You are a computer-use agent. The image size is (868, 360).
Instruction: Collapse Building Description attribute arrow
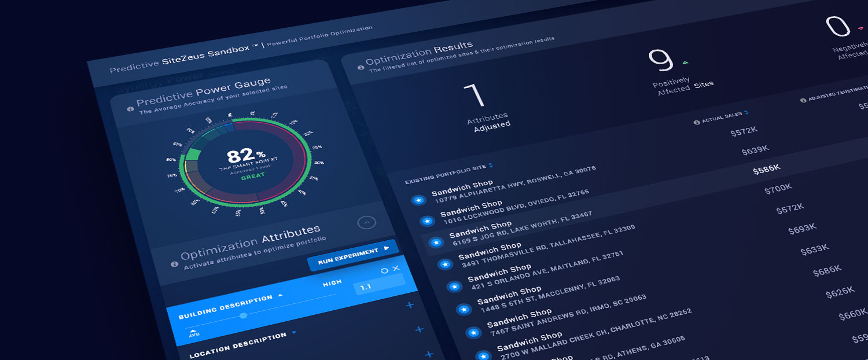(280, 295)
